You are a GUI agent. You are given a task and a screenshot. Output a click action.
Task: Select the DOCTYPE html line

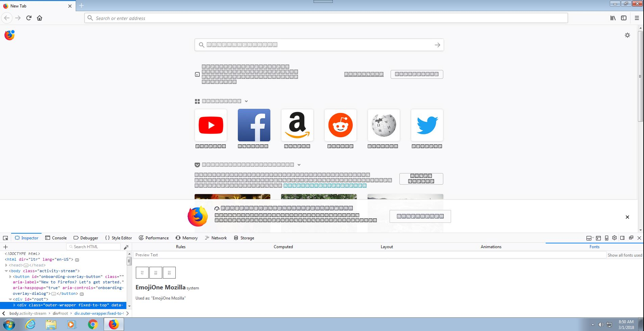point(22,254)
